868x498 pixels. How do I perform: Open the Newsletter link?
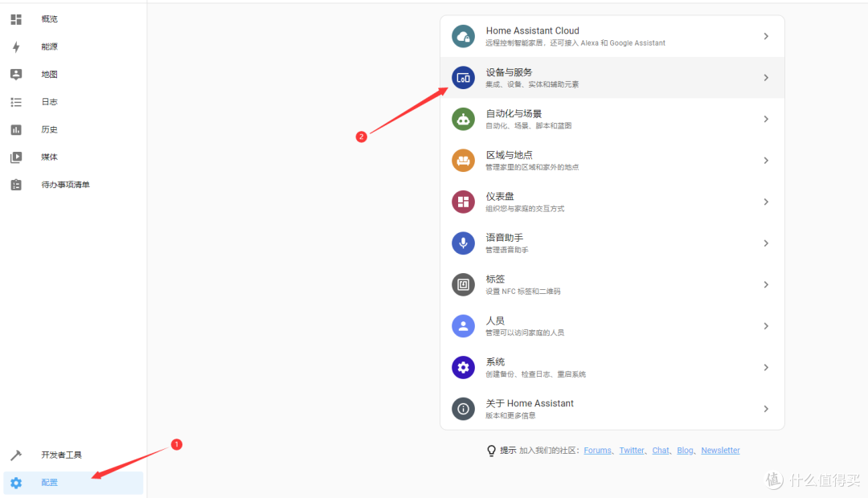[720, 451]
